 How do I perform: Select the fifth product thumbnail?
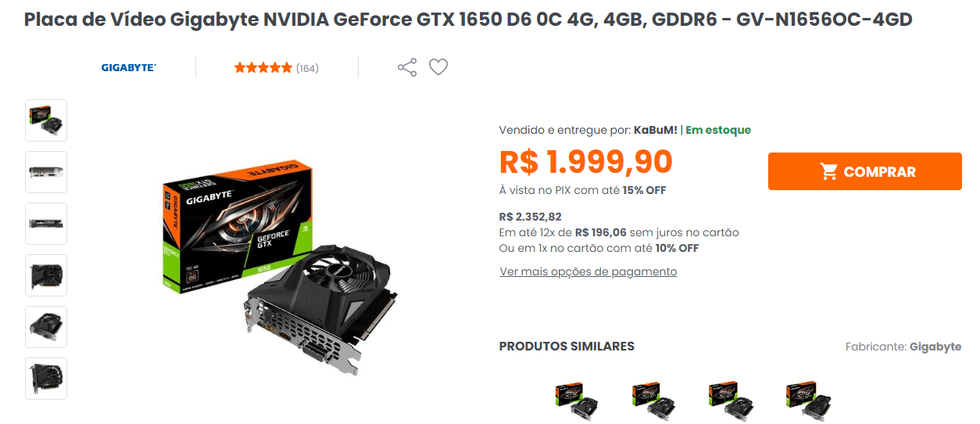click(46, 327)
